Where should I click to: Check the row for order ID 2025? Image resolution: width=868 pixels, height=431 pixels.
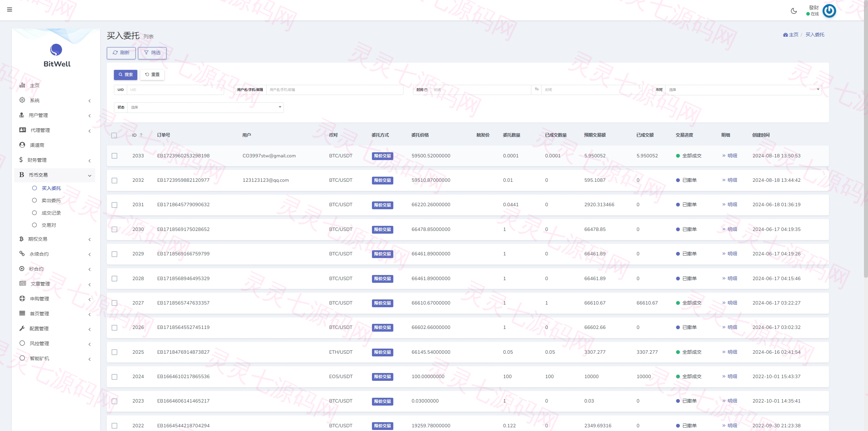(115, 352)
